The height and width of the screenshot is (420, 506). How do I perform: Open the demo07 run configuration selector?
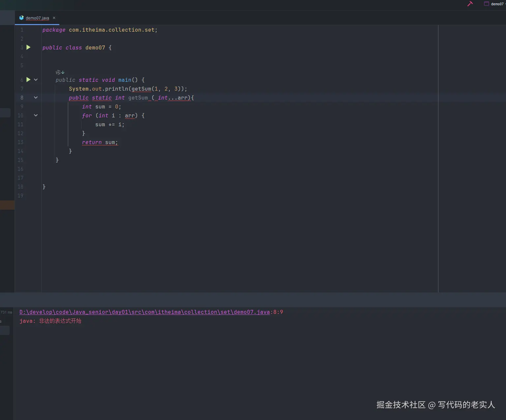(495, 4)
